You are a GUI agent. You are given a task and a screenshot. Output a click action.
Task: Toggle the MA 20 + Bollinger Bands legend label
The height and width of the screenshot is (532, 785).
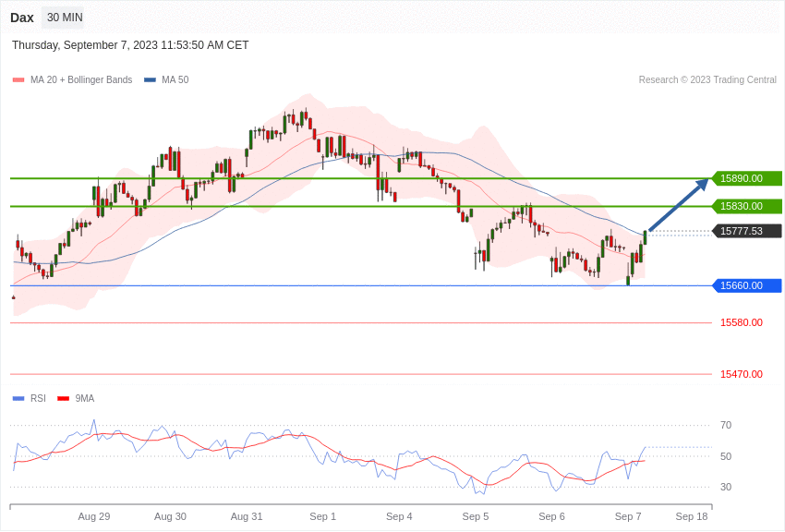(81, 80)
